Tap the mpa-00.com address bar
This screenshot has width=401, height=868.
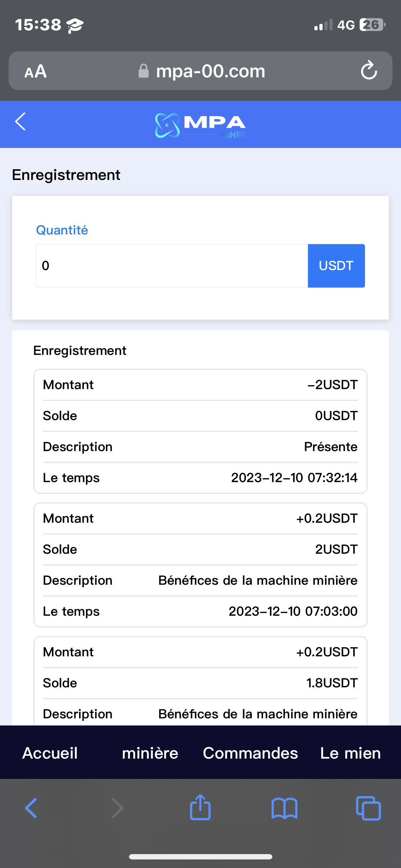click(210, 71)
